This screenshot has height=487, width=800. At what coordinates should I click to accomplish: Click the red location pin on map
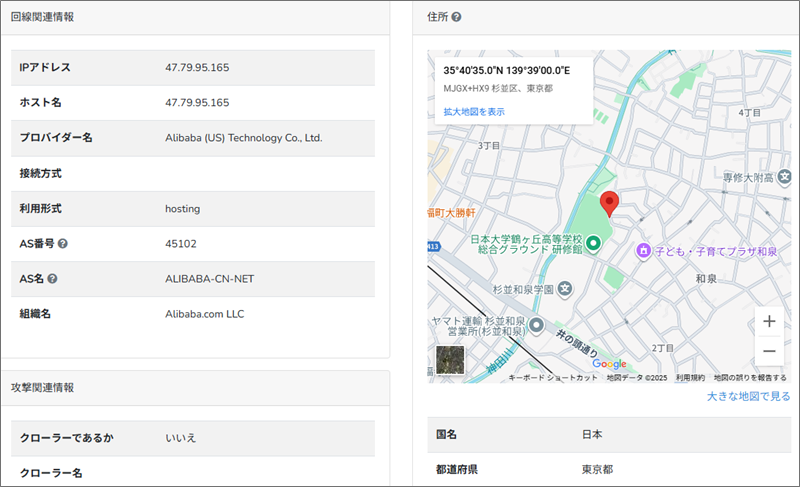click(609, 204)
